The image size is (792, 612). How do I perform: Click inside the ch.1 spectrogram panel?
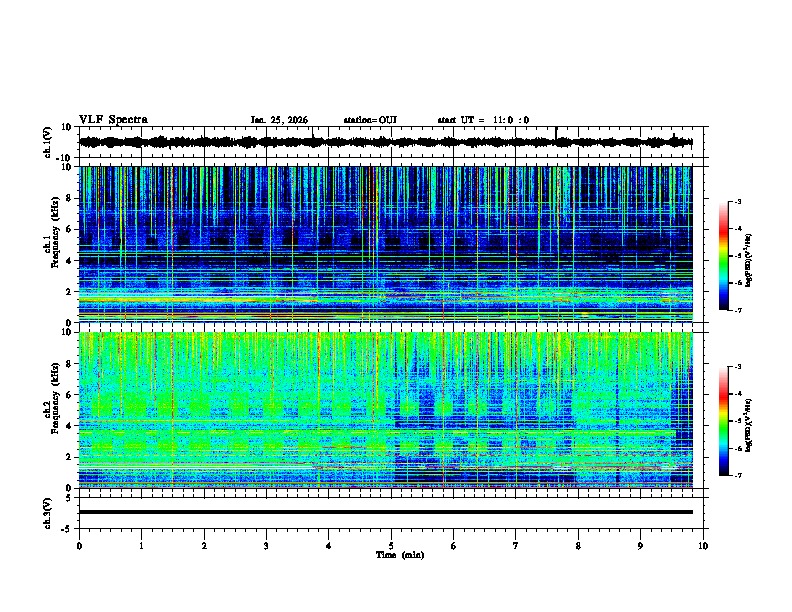tap(385, 244)
